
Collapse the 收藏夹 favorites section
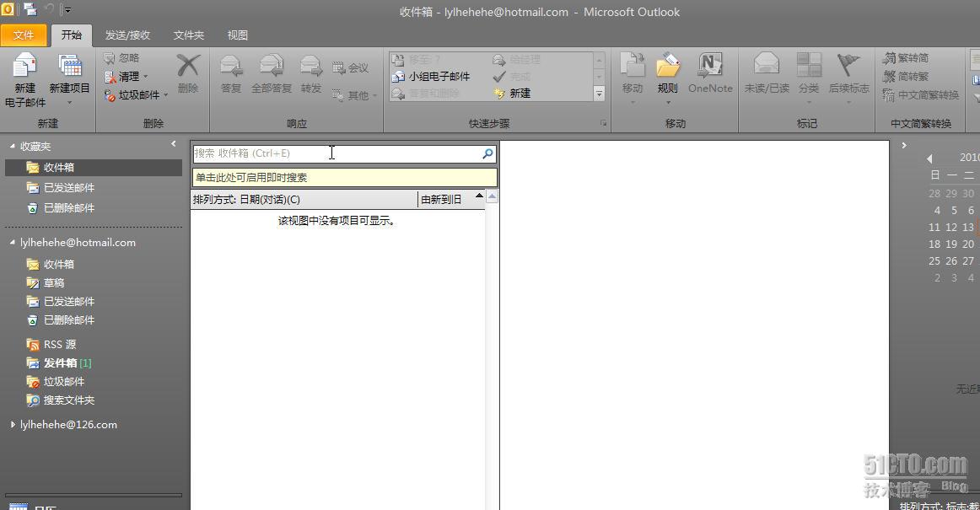coord(12,146)
